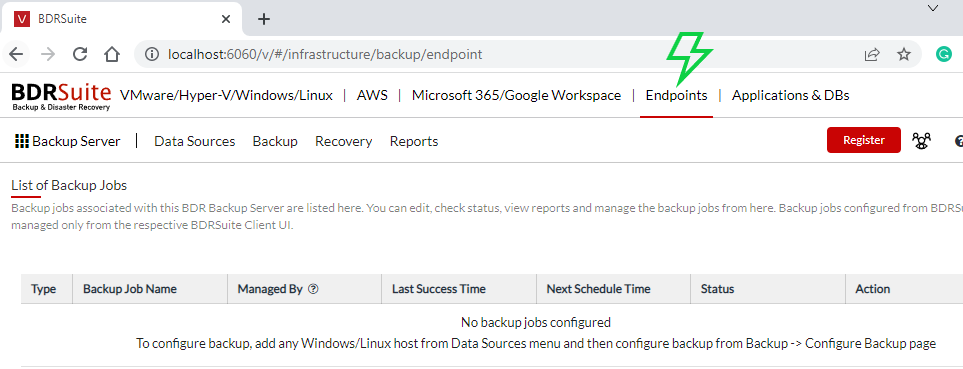The image size is (963, 369).
Task: Bookmark this page with star icon
Action: (x=903, y=55)
